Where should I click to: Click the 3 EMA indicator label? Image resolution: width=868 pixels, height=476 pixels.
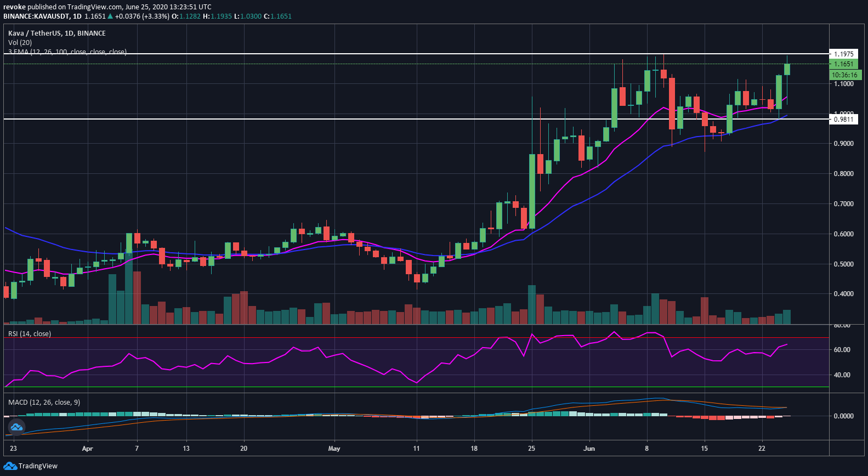tap(67, 52)
